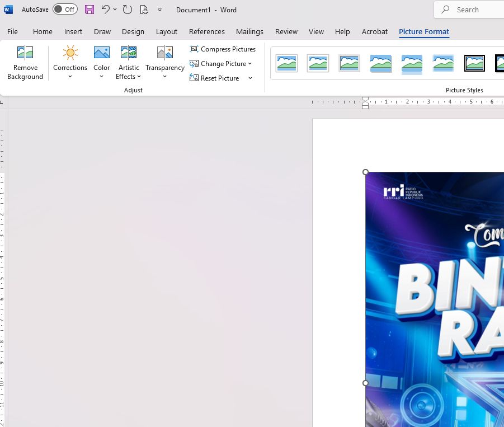The height and width of the screenshot is (427, 504).
Task: Select the inserted poster image
Action: (435, 299)
